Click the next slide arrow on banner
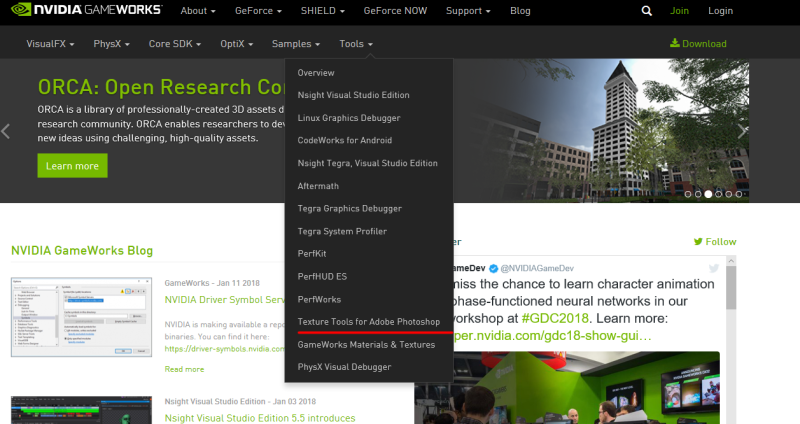 click(x=742, y=131)
